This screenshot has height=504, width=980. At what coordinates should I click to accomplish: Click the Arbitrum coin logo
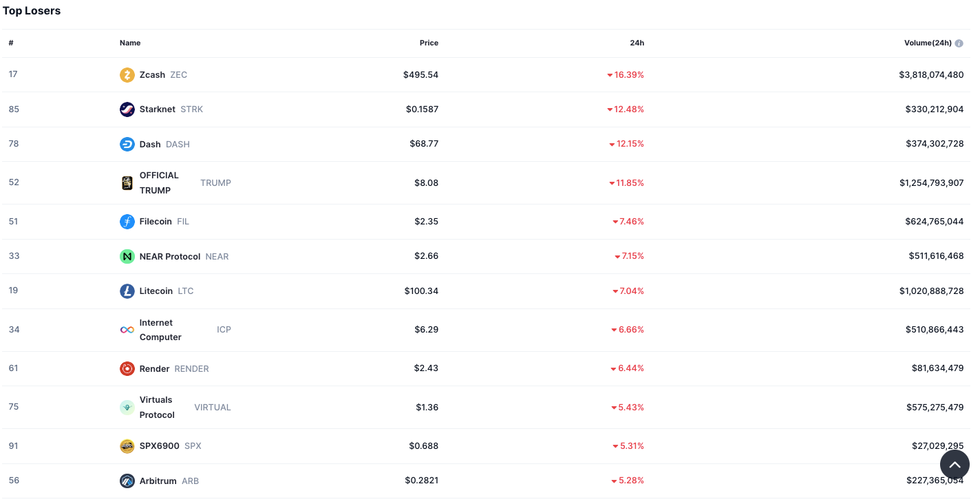pos(127,481)
